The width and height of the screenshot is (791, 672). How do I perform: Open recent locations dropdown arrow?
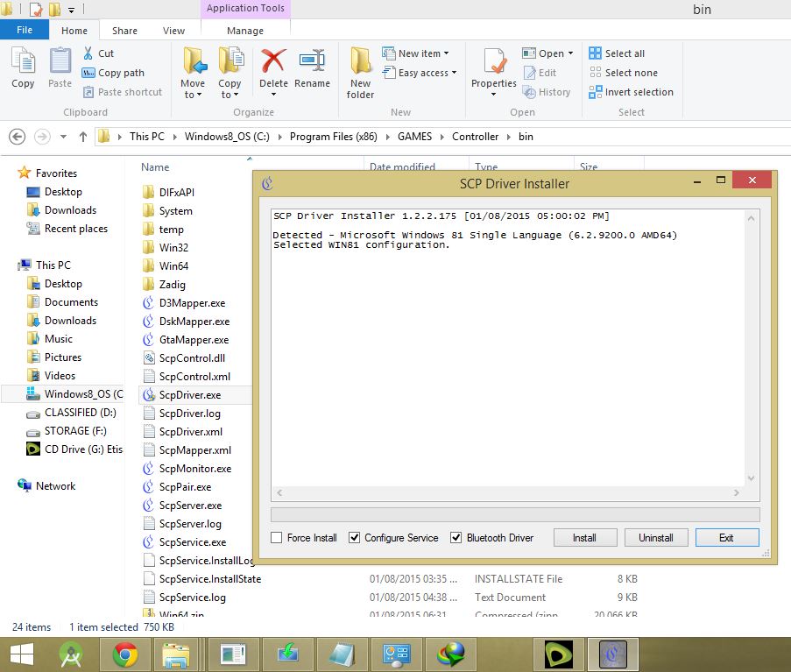click(63, 136)
